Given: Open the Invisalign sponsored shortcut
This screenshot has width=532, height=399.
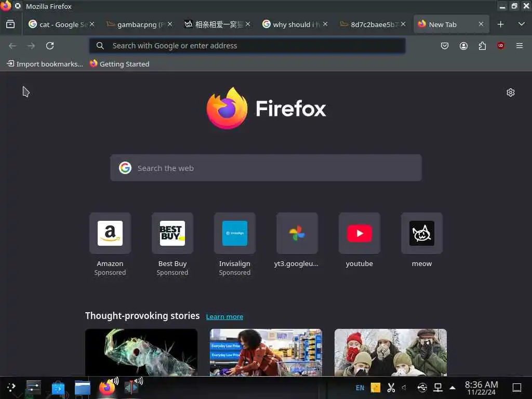Looking at the screenshot, I should (x=235, y=233).
